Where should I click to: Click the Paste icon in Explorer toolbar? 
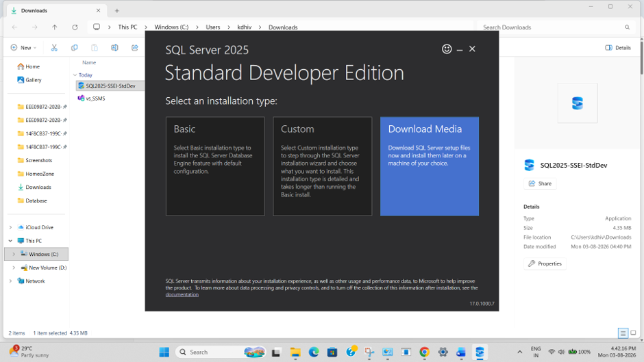pyautogui.click(x=95, y=48)
